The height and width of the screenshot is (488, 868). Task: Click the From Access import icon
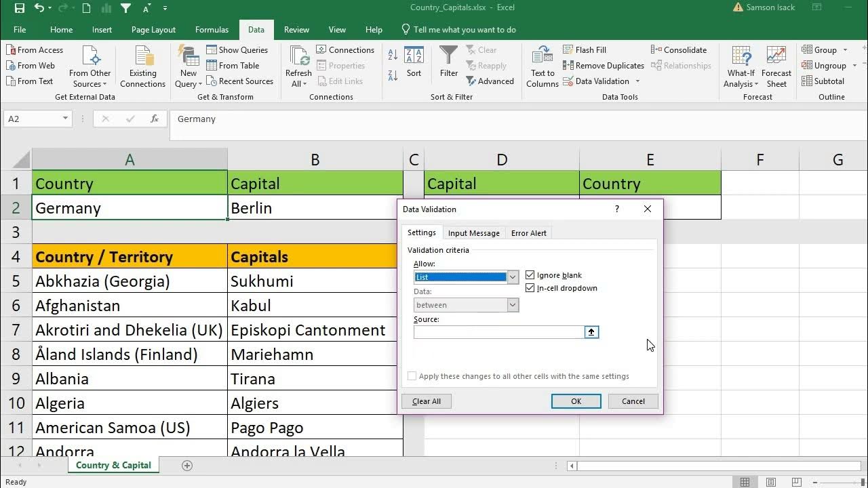[x=35, y=50]
